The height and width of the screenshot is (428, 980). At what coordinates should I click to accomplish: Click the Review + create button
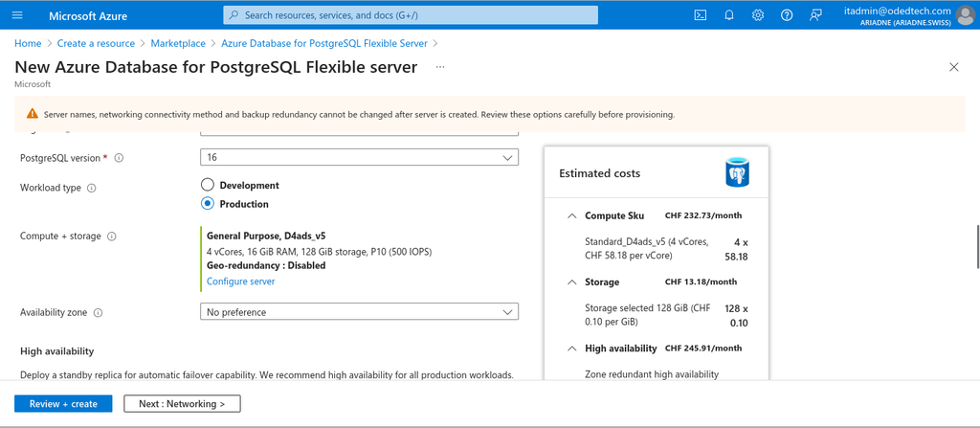pos(63,404)
